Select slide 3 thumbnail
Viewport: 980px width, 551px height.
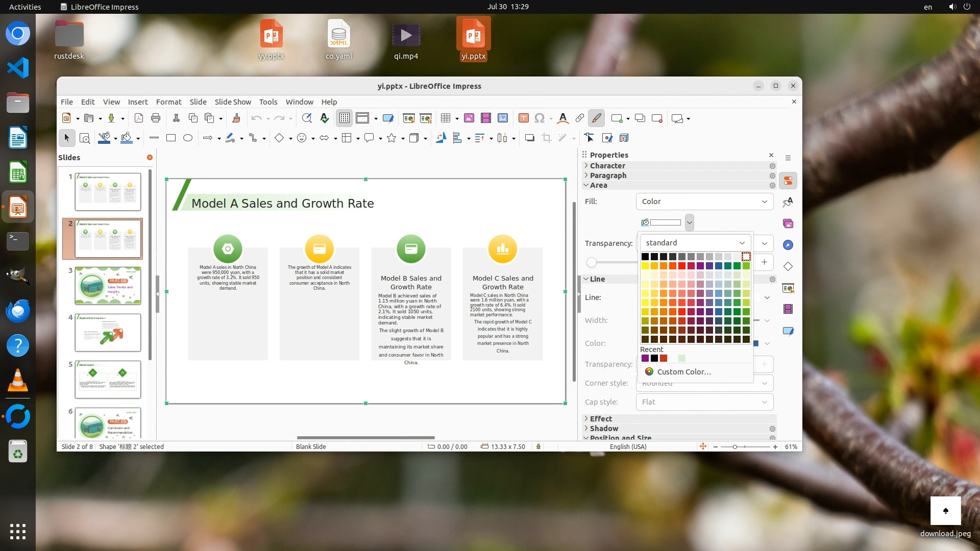click(108, 286)
